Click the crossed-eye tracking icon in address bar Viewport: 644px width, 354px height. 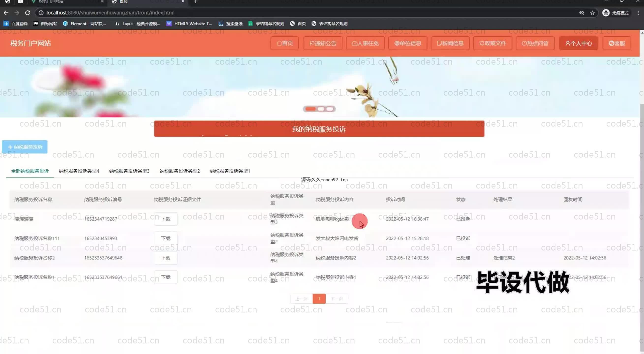click(582, 13)
